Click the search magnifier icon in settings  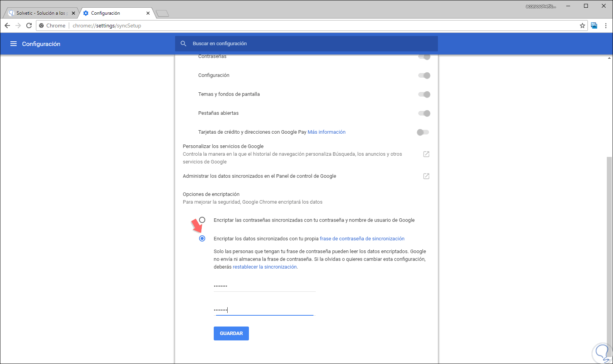click(x=184, y=44)
